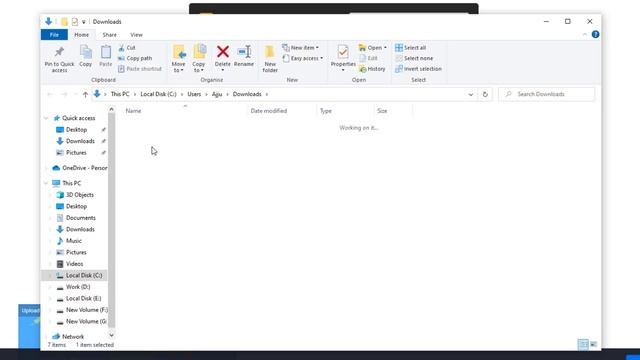Select New Volume (F:) drive
The height and width of the screenshot is (360, 640).
coord(86,310)
